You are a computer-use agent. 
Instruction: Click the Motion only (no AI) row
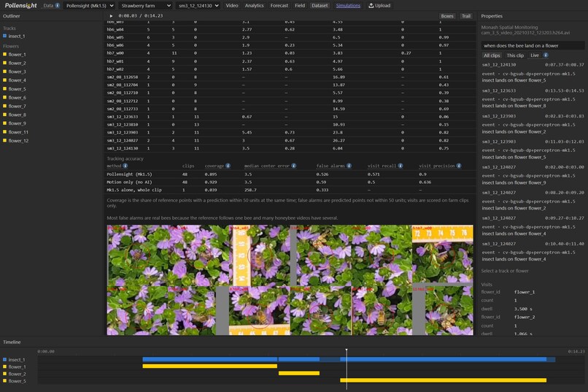pyautogui.click(x=290, y=182)
